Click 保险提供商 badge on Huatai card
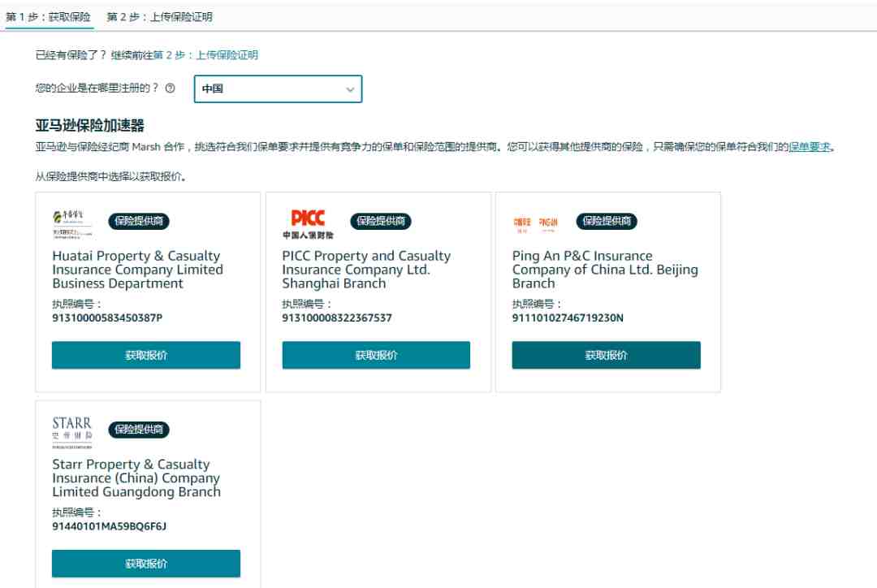877x588 pixels. (x=139, y=221)
